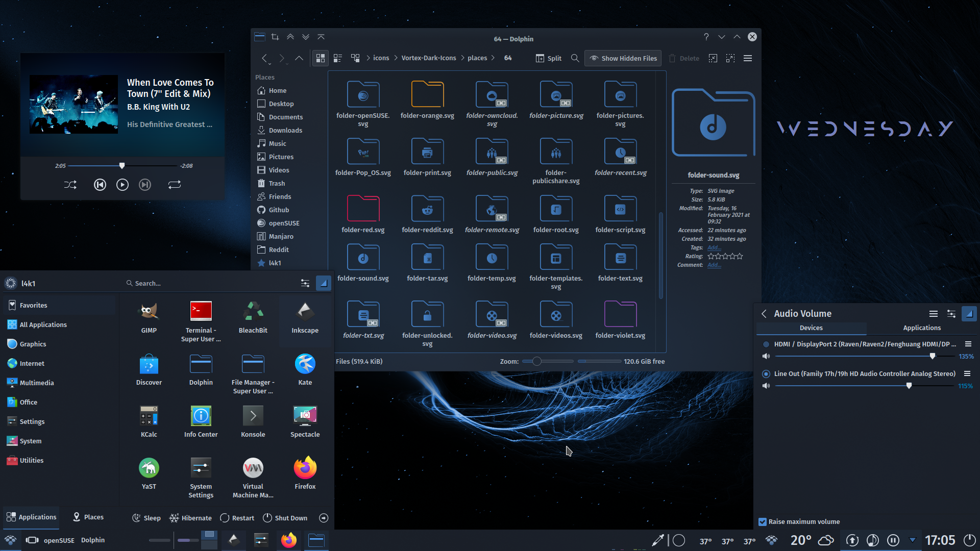This screenshot has height=551, width=980.
Task: Show Hidden Files in Dolphin
Action: click(622, 58)
